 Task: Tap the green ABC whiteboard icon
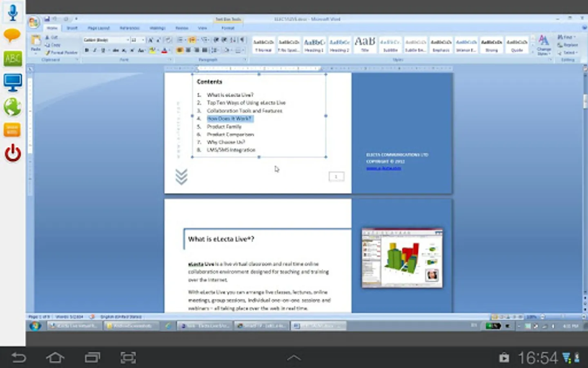13,59
